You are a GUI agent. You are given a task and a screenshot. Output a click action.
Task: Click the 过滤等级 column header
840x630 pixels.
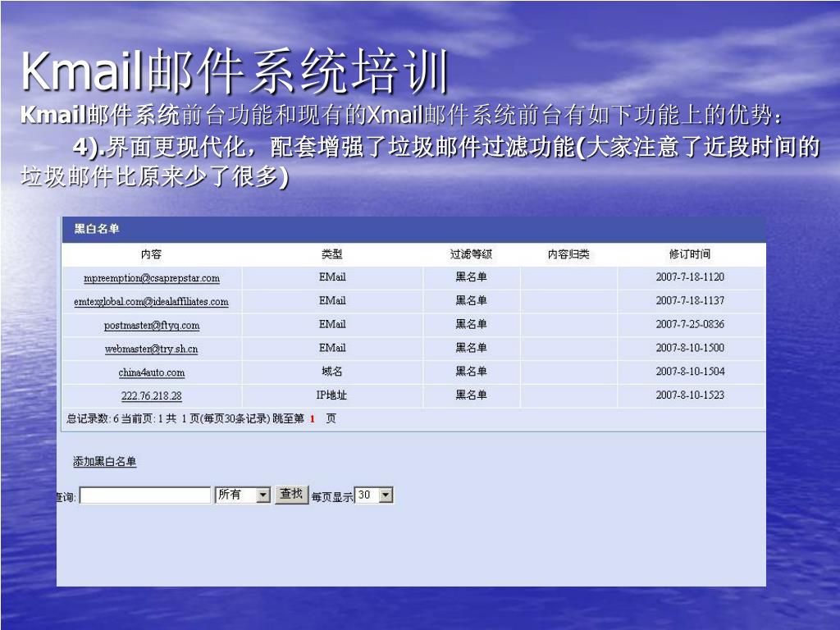point(471,254)
